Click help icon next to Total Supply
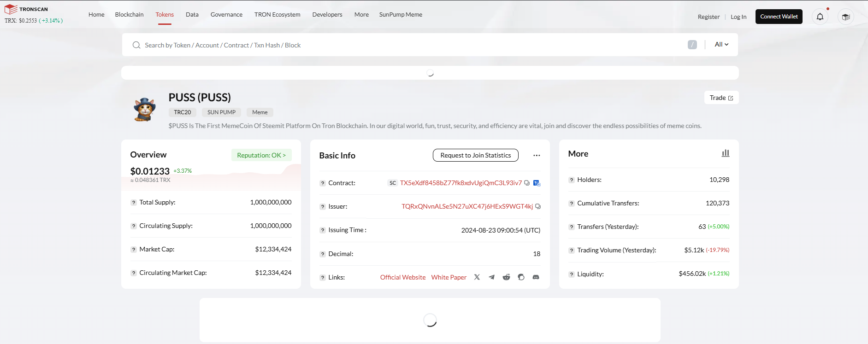The image size is (868, 344). point(134,203)
